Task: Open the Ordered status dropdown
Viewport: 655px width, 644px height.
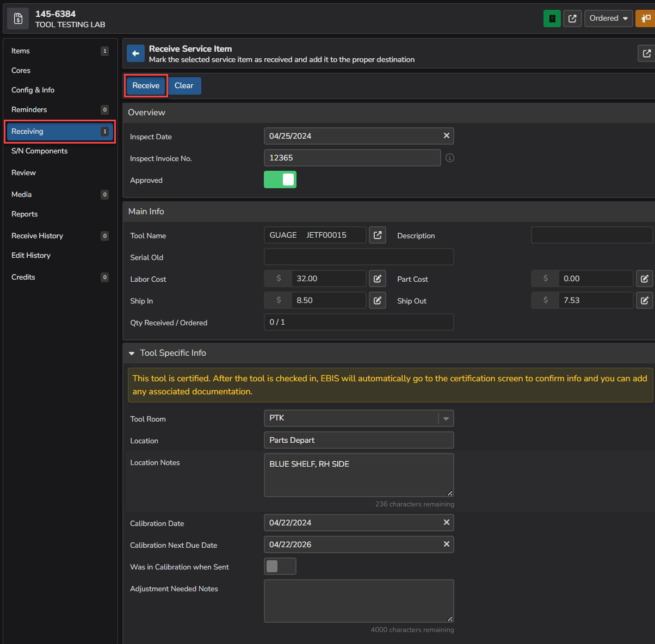Action: [x=608, y=18]
